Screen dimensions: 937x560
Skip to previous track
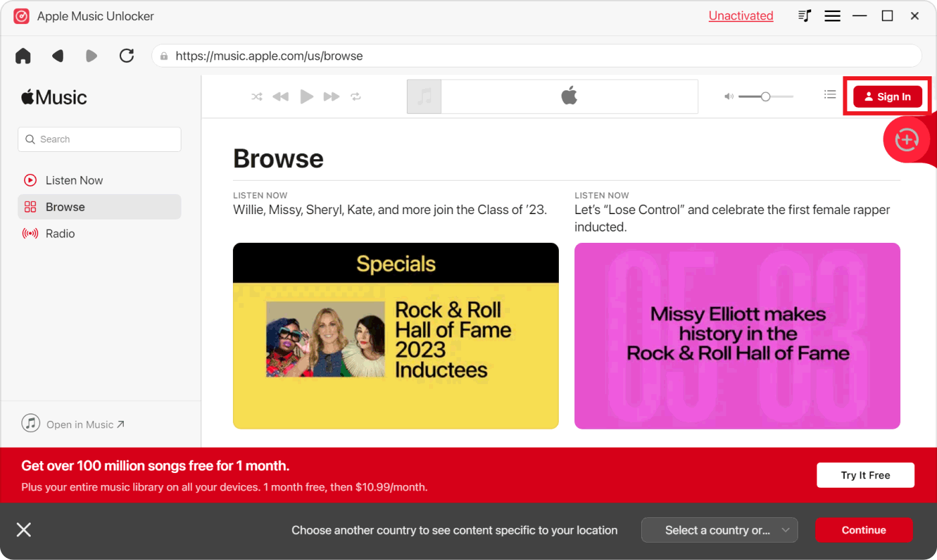280,96
